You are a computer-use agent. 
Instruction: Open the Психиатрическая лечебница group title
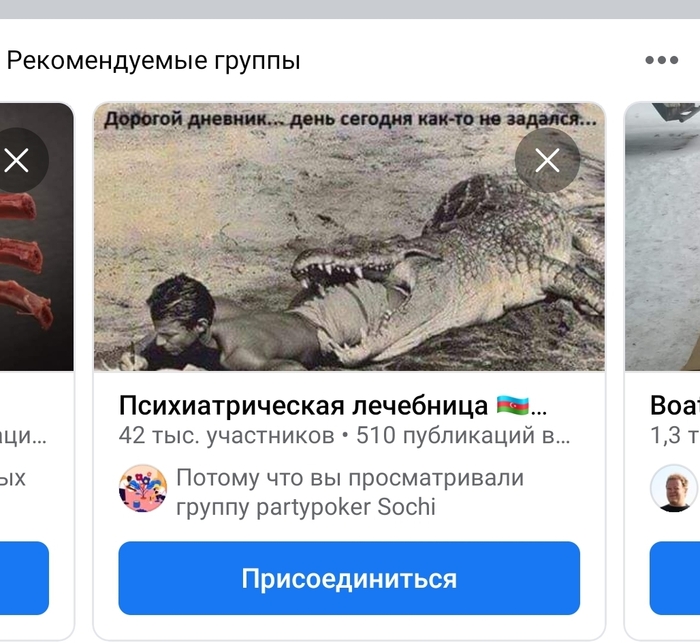click(333, 405)
